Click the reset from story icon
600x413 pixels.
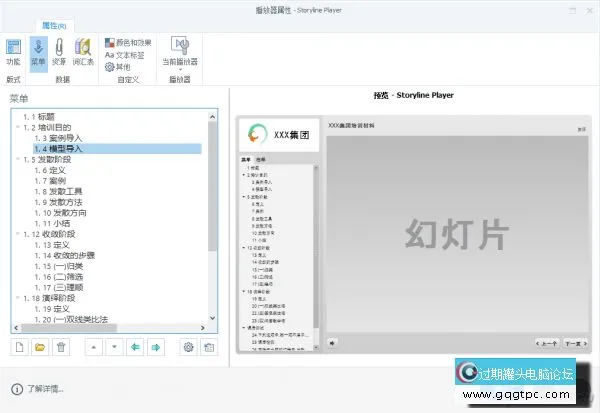click(209, 347)
